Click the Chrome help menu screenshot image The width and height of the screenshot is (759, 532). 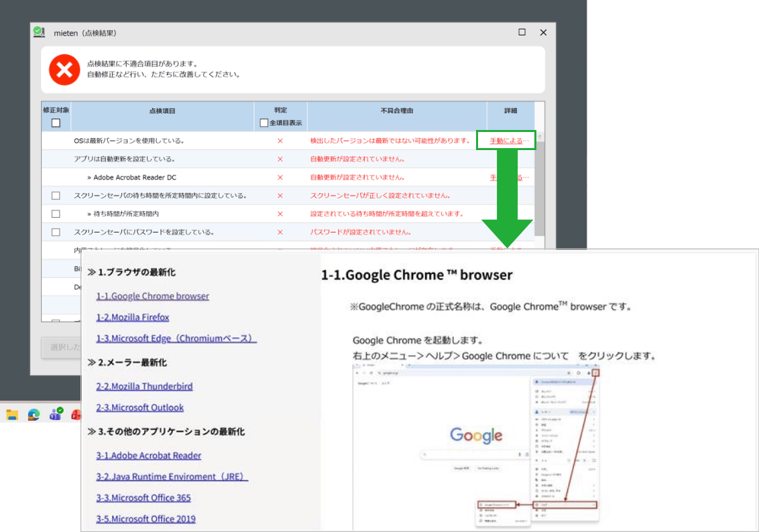click(477, 446)
